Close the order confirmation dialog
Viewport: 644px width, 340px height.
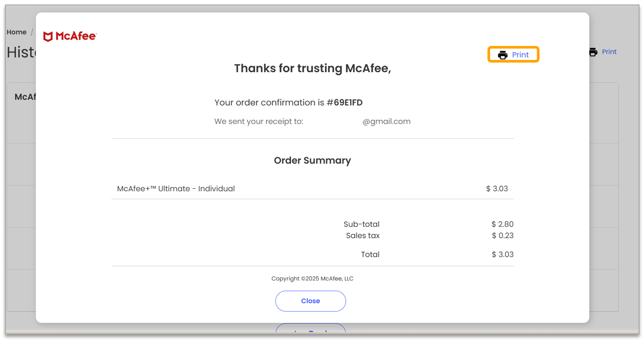pyautogui.click(x=310, y=301)
